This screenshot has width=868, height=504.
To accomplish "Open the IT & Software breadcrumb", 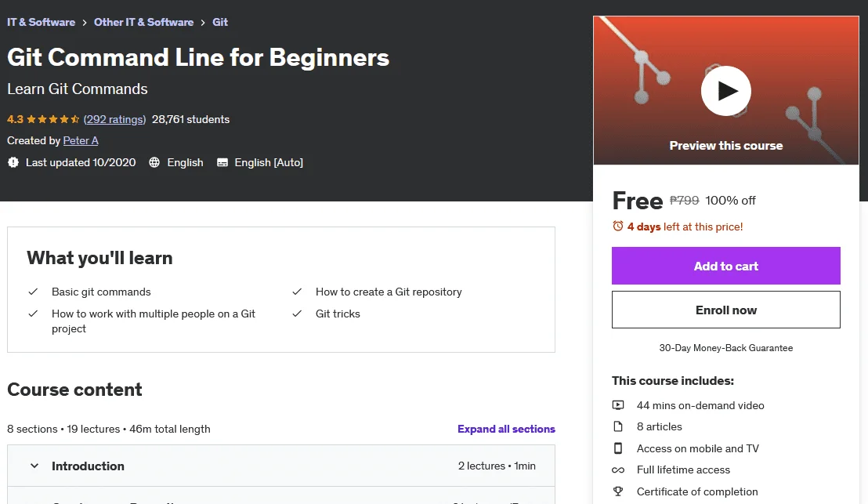I will tap(41, 22).
